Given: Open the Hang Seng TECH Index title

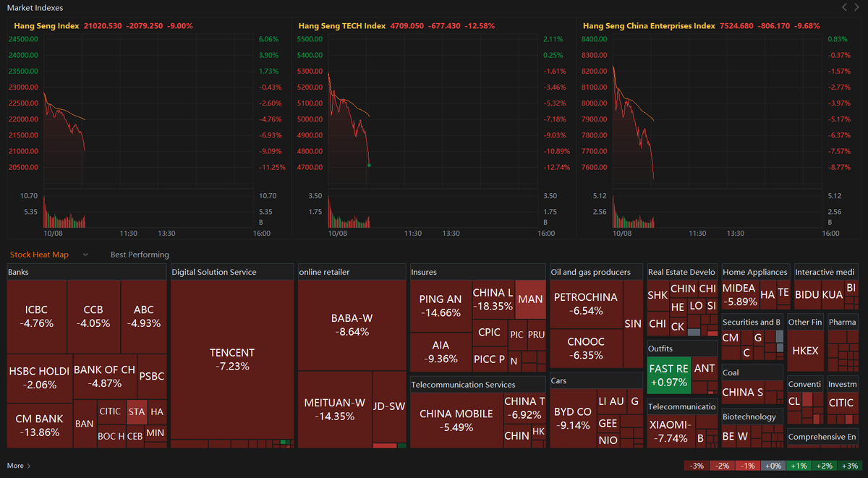Looking at the screenshot, I should pos(342,25).
